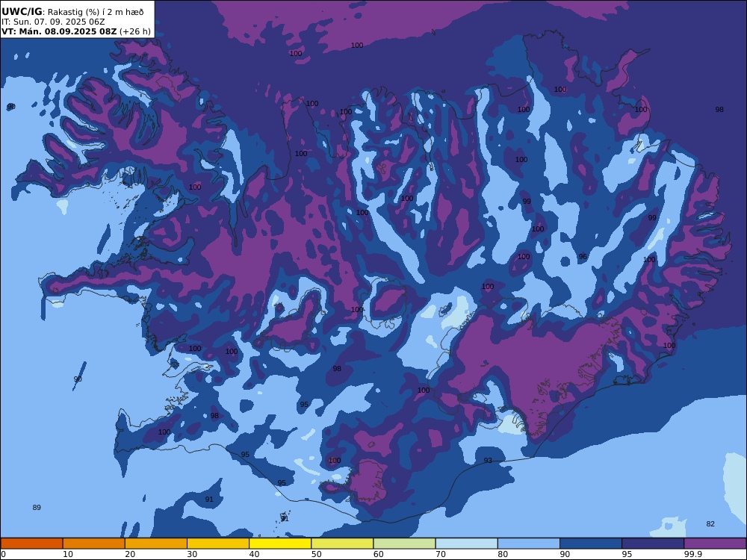Click the '40' legend tick label

pos(255,554)
